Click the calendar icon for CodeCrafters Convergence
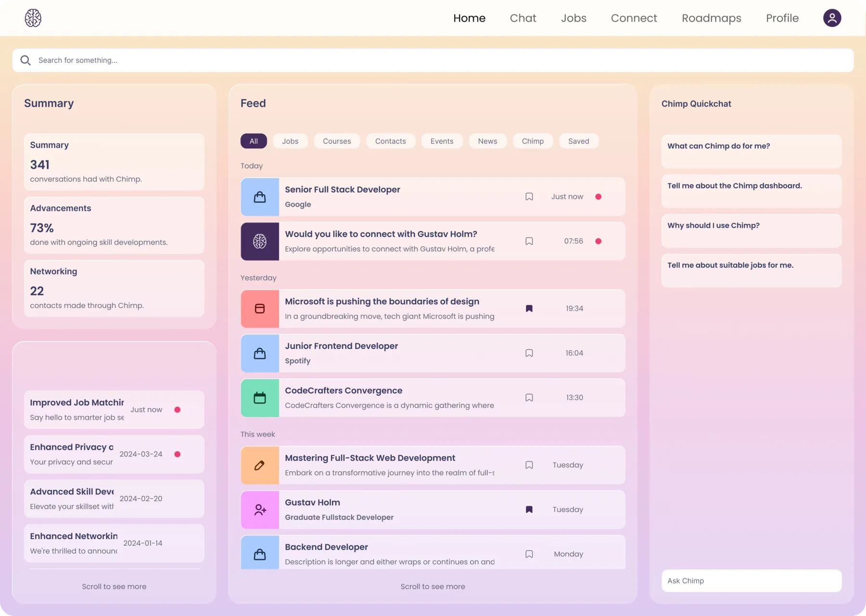The width and height of the screenshot is (866, 616). [260, 398]
